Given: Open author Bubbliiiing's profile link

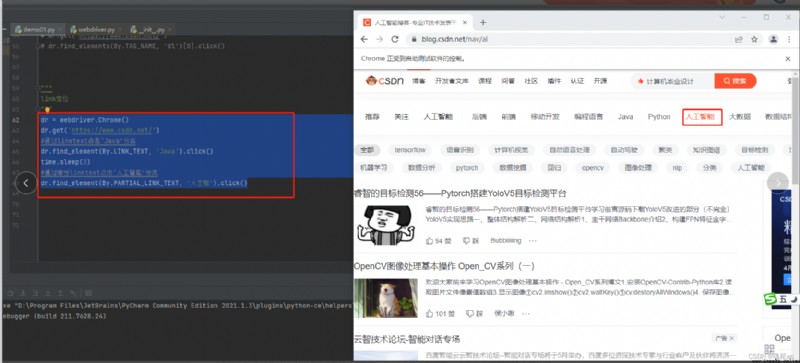Looking at the screenshot, I should pos(506,240).
